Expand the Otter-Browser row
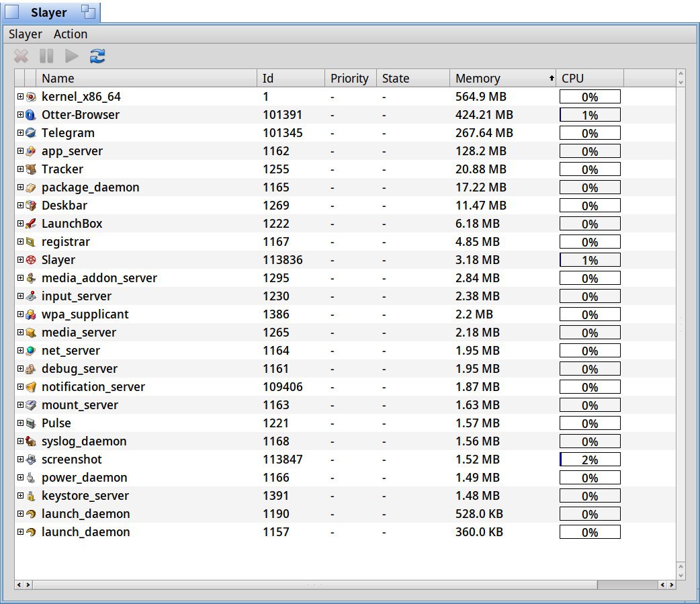This screenshot has width=700, height=604. (x=20, y=115)
